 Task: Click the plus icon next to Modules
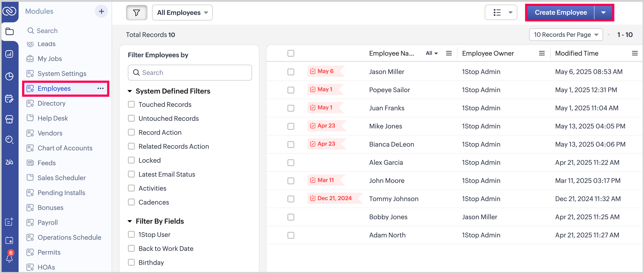coord(101,11)
